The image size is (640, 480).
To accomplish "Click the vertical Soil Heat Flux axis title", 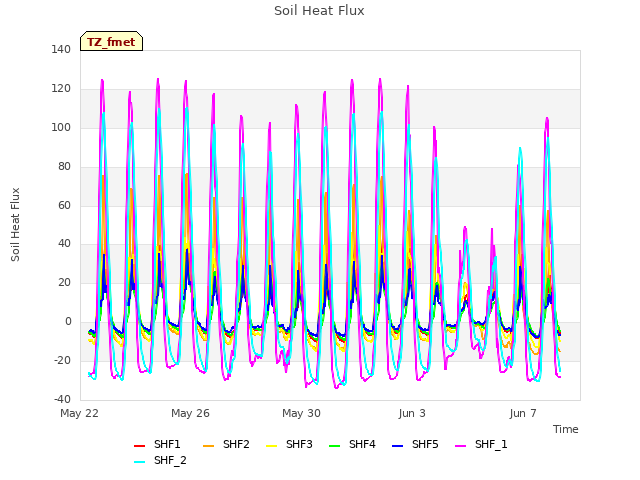I will tap(15, 224).
